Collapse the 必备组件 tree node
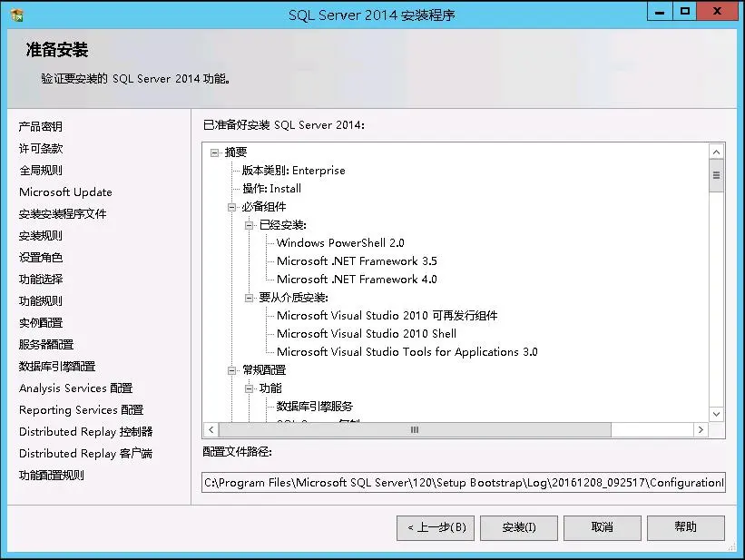Screen dimensions: 745x560 (232, 207)
